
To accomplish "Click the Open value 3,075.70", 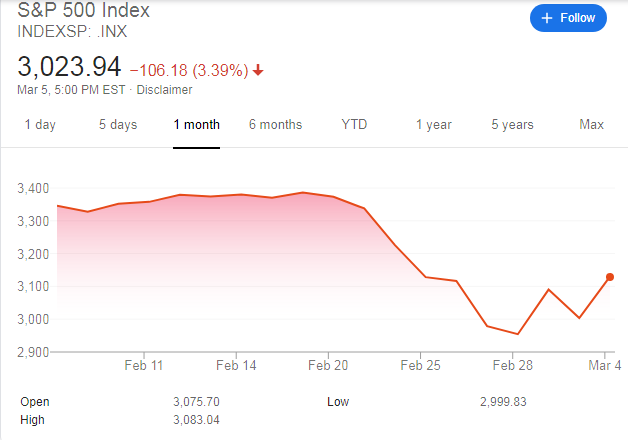I will click(x=196, y=402).
